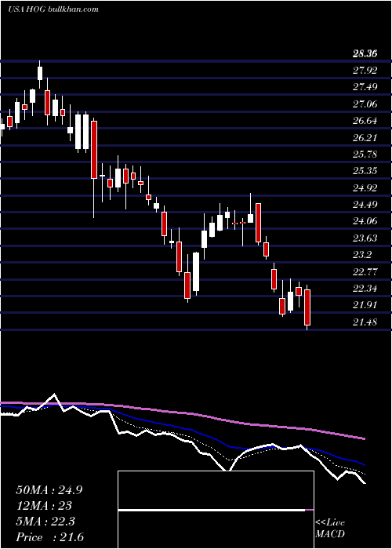The width and height of the screenshot is (392, 549).
Task: Click the last red candlestick on the chart
Action: tap(307, 307)
